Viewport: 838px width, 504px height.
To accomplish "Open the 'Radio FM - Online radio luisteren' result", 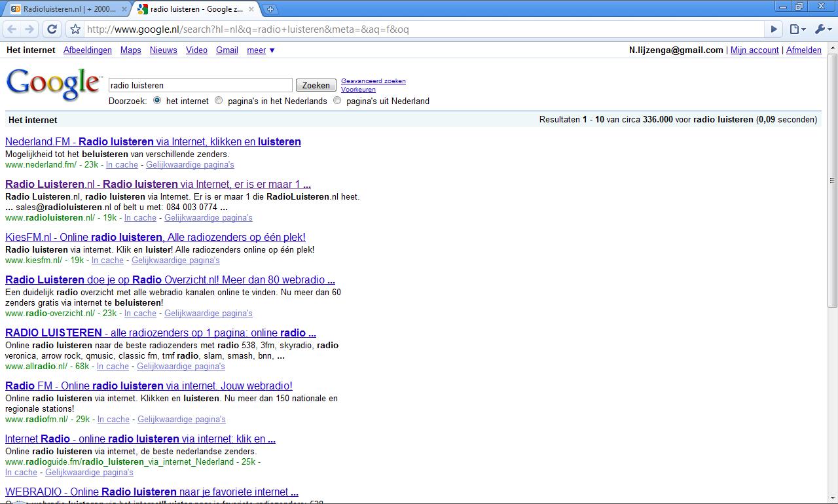I will click(x=149, y=386).
